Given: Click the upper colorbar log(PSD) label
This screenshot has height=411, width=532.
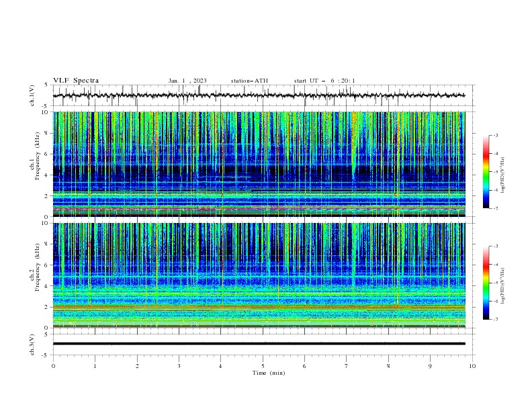Looking at the screenshot, I should point(503,175).
